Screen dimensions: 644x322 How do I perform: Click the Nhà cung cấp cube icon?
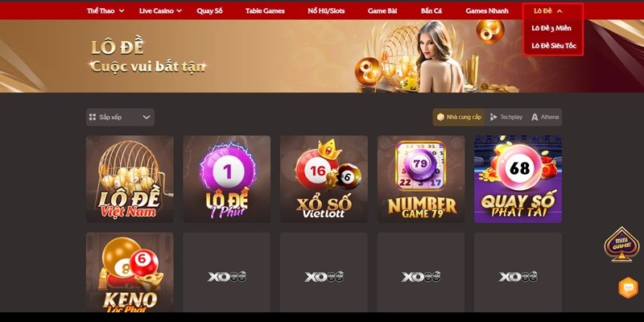[440, 117]
